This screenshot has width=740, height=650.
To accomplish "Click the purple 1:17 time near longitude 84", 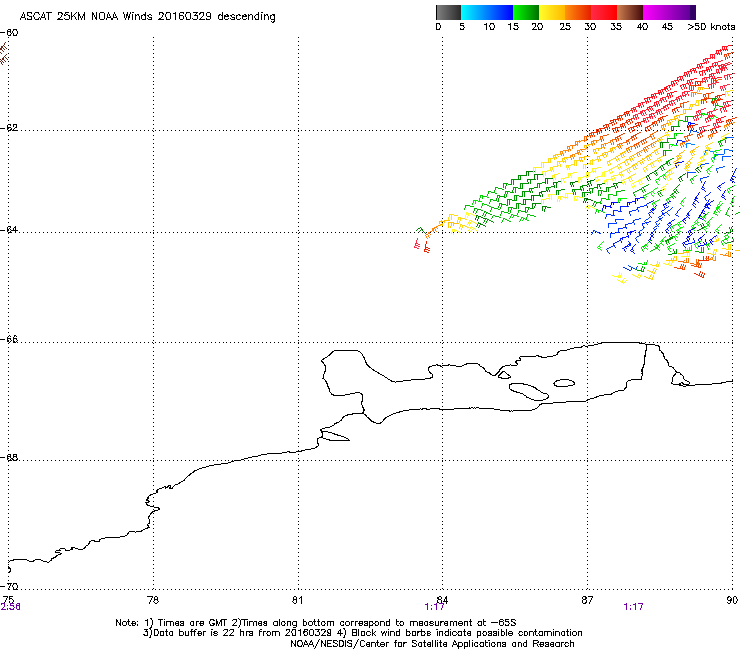I will click(434, 607).
